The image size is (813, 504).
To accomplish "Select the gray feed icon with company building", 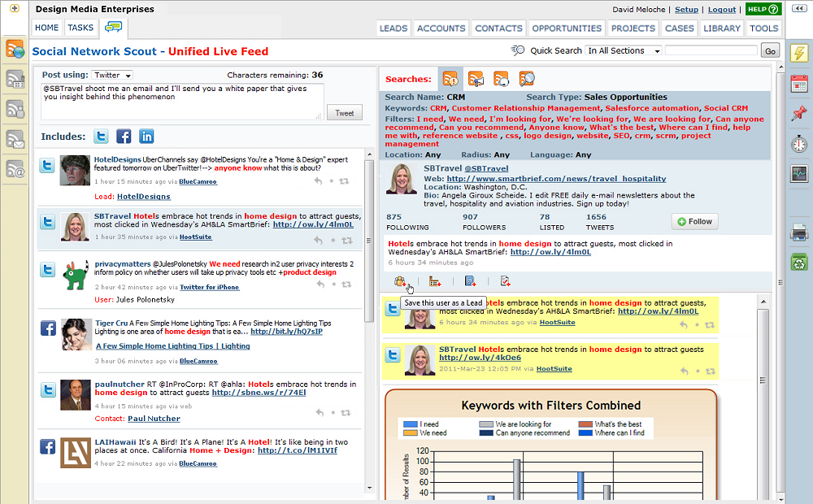I will tap(15, 80).
